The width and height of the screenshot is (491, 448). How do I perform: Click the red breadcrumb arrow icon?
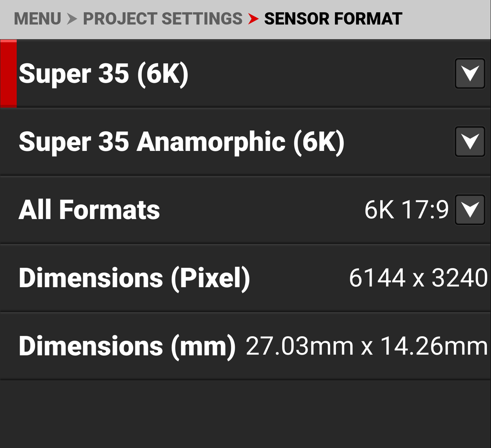point(253,19)
